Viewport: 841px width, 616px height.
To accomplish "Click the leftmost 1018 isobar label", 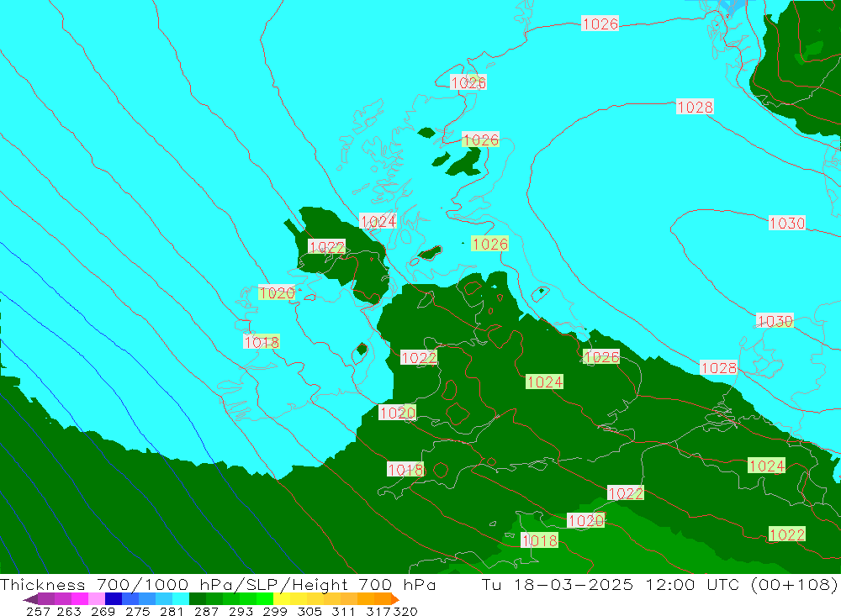I will coord(262,342).
